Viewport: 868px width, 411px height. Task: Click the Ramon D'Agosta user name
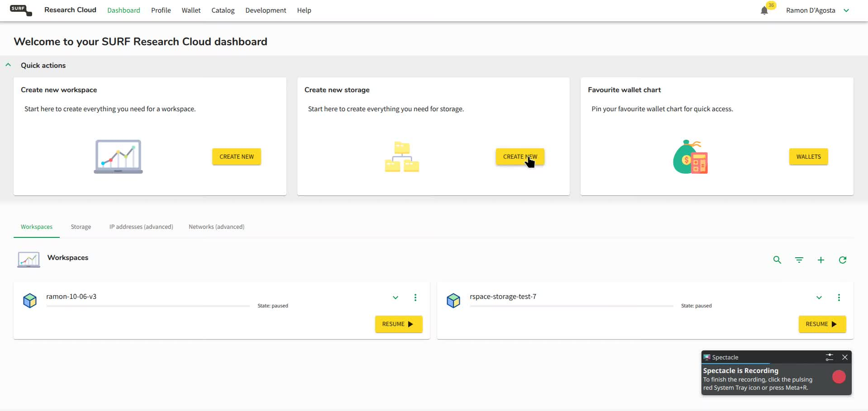811,10
